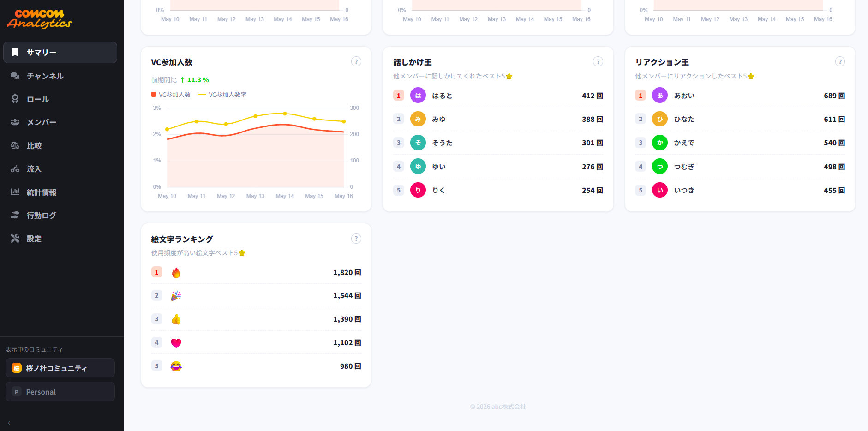Click the 11.3 % 前期間比 value
The height and width of the screenshot is (431, 868).
coord(198,80)
